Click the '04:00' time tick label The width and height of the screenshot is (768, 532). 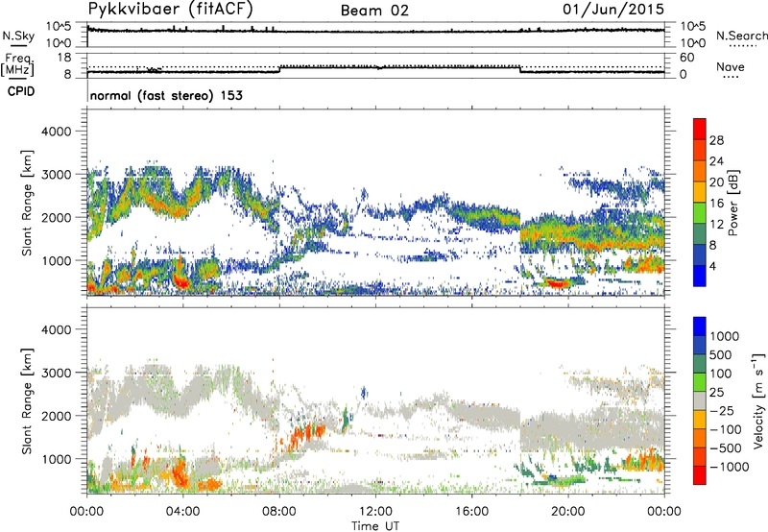(x=182, y=512)
